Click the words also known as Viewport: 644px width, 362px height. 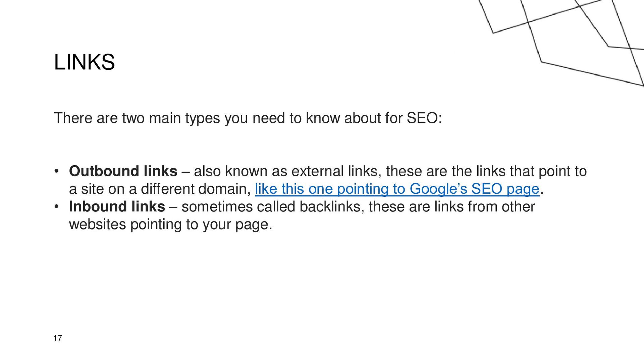pyautogui.click(x=240, y=171)
